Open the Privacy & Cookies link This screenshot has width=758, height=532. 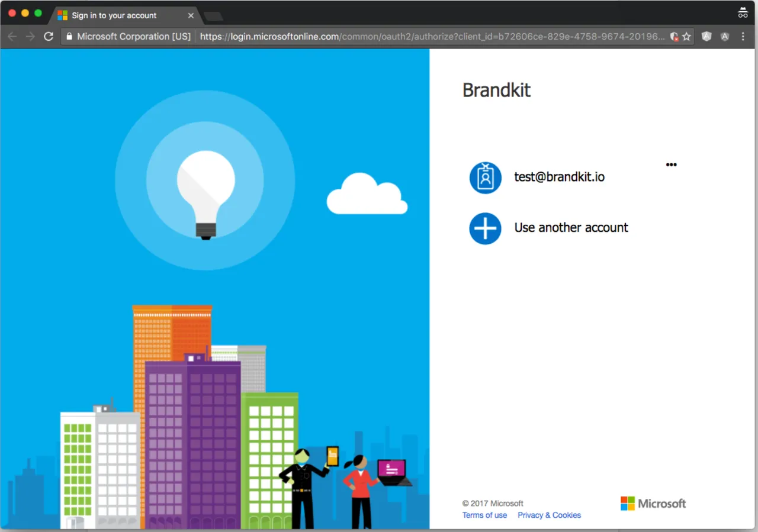tap(549, 515)
